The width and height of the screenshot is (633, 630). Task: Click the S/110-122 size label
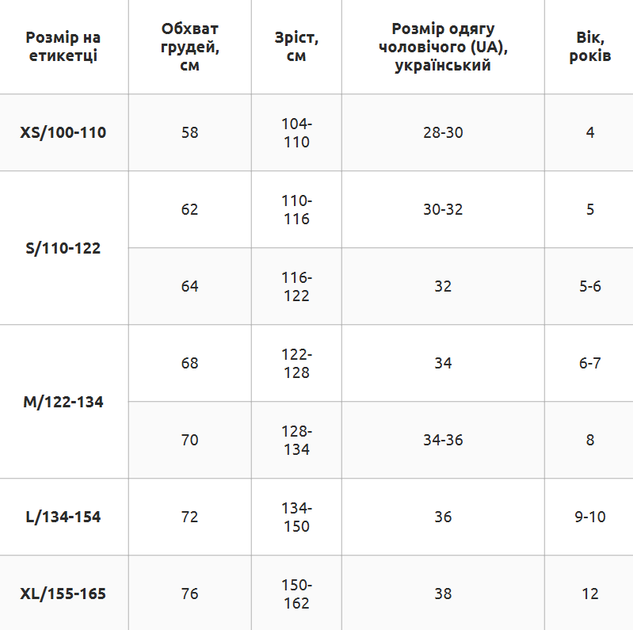(63, 248)
